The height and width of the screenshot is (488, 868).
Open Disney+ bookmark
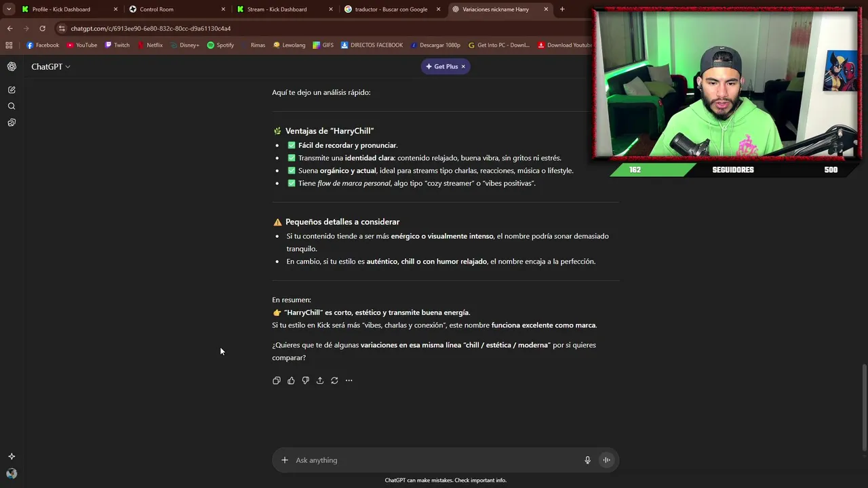(185, 45)
